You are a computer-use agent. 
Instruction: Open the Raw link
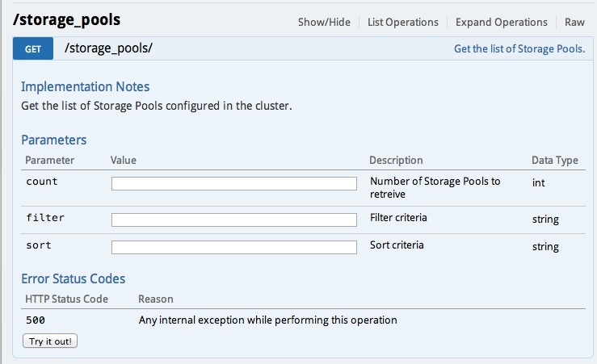(574, 22)
